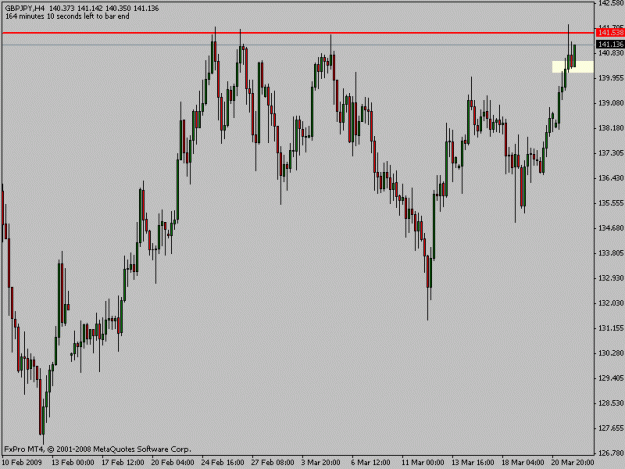Click the 13 Feb 00:00 time label
The width and height of the screenshot is (625, 469).
point(73,463)
